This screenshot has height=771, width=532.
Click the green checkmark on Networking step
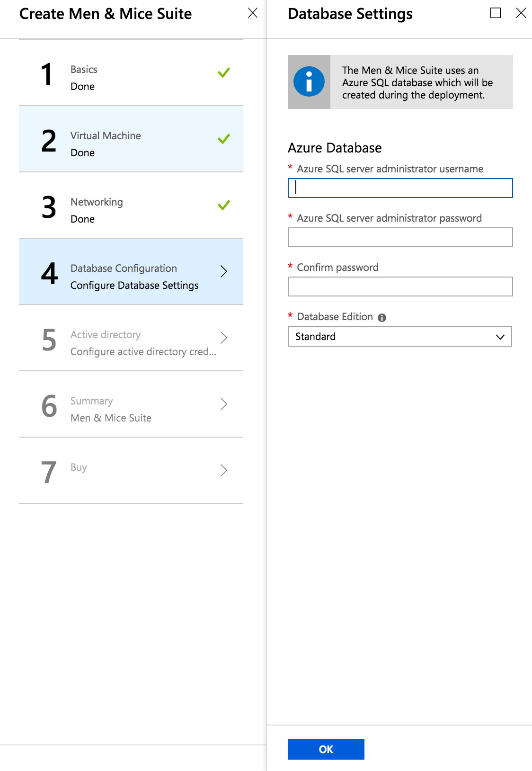click(224, 206)
